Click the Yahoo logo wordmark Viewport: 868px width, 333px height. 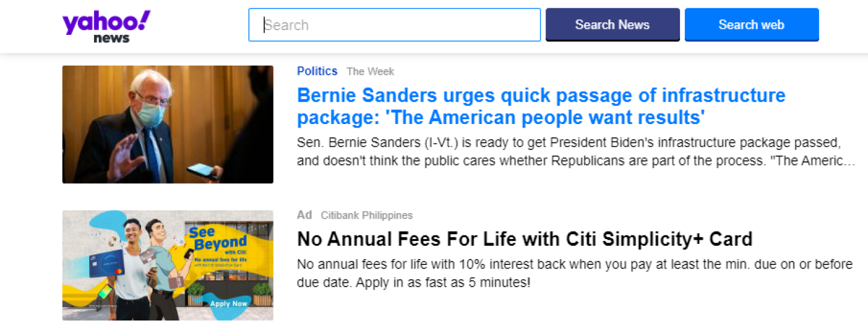pos(106,22)
